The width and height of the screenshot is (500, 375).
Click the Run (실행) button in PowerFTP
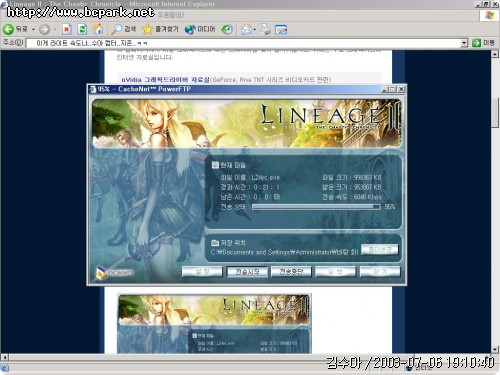(336, 272)
